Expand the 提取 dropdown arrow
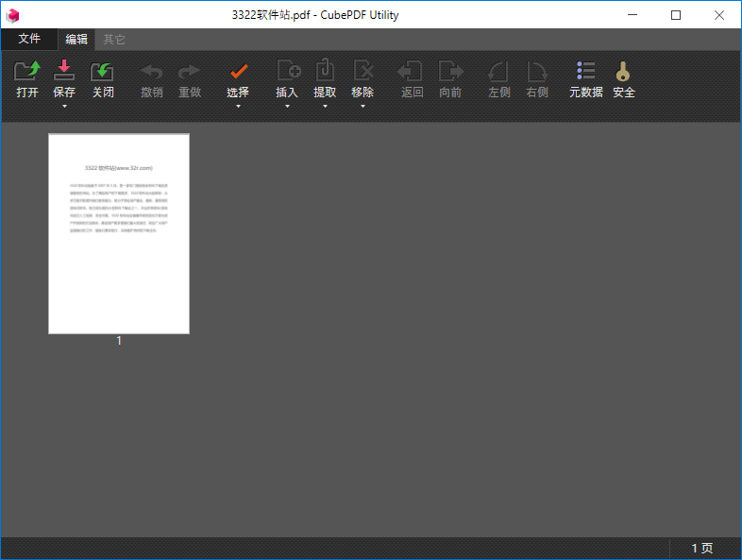The height and width of the screenshot is (560, 742). point(325,107)
